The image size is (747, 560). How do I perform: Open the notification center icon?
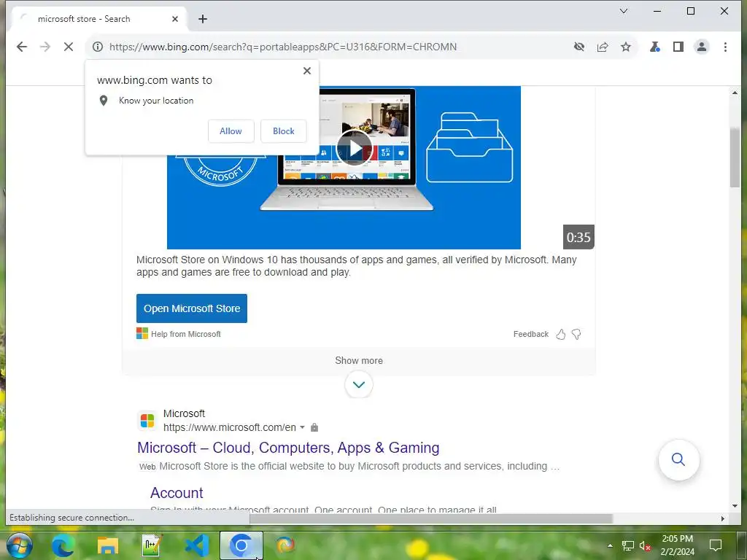[x=715, y=545]
